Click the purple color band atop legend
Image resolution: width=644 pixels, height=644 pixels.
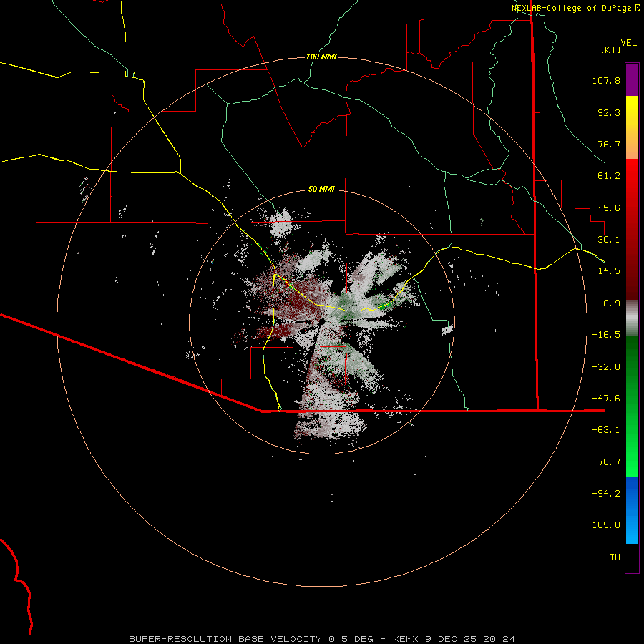632,79
